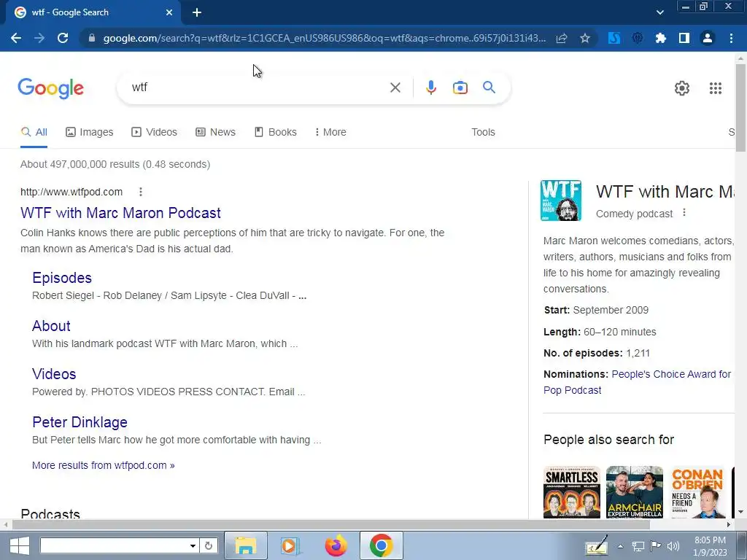Open Firefox from the taskbar

[x=336, y=545]
